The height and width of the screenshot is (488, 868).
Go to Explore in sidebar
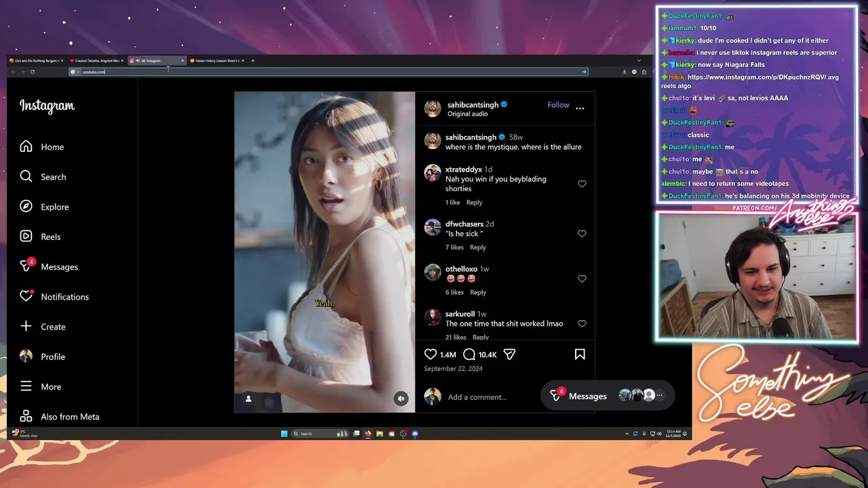point(44,207)
